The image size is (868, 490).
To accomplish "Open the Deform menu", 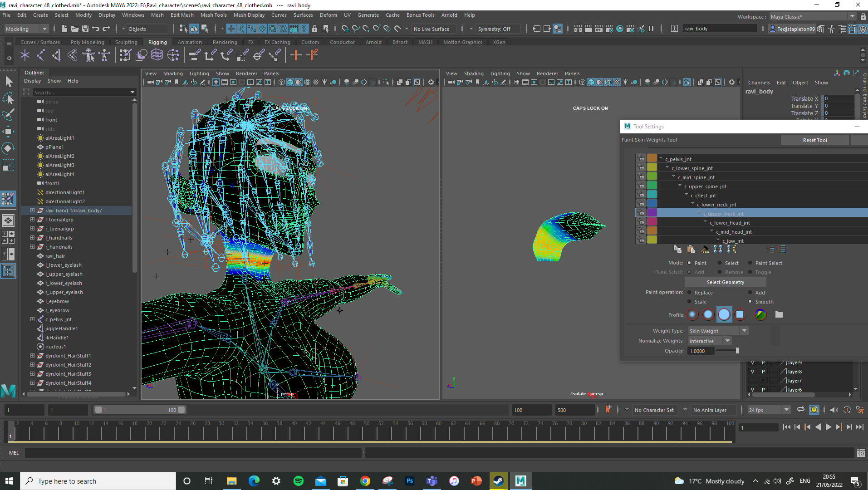I will (328, 15).
